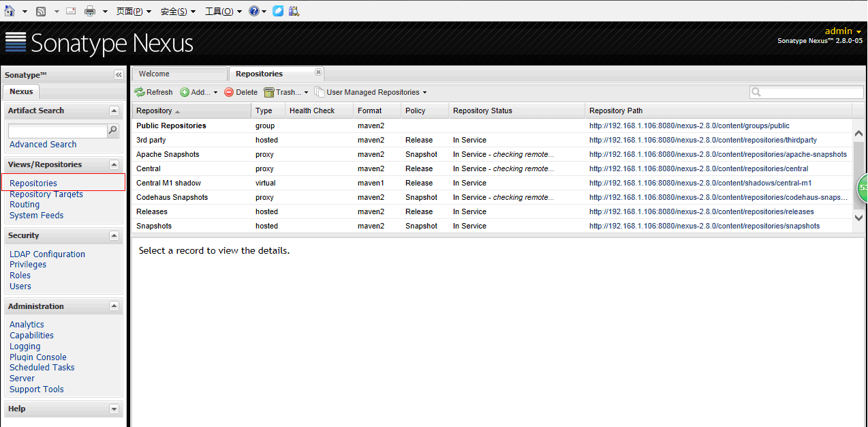This screenshot has height=427, width=868.
Task: Click the Sonatype Nexus logo
Action: pos(99,43)
